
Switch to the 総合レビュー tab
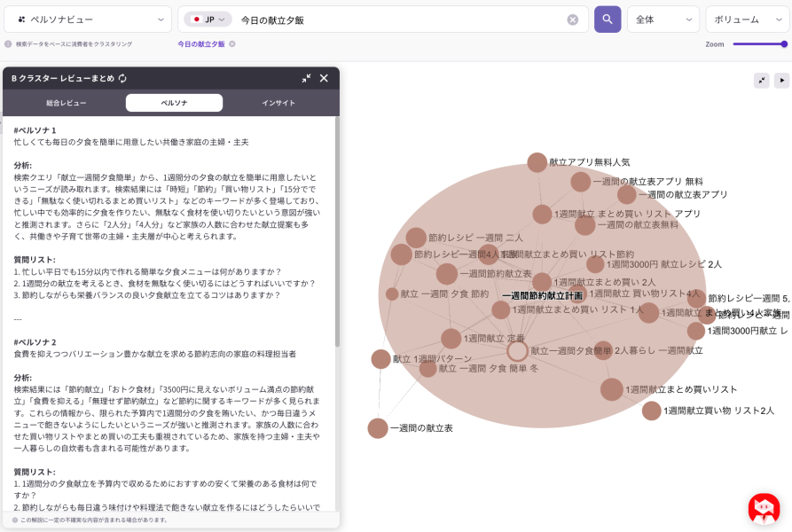pyautogui.click(x=67, y=103)
